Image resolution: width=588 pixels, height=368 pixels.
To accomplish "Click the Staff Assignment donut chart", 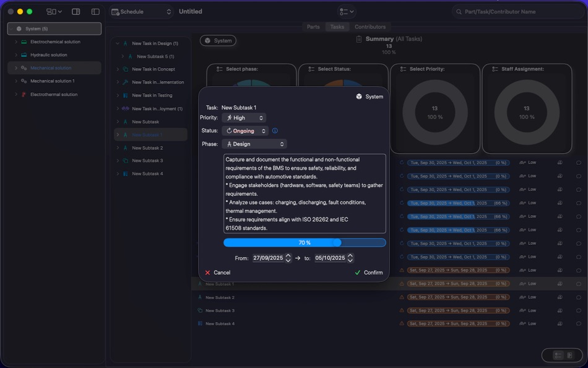I will click(527, 112).
